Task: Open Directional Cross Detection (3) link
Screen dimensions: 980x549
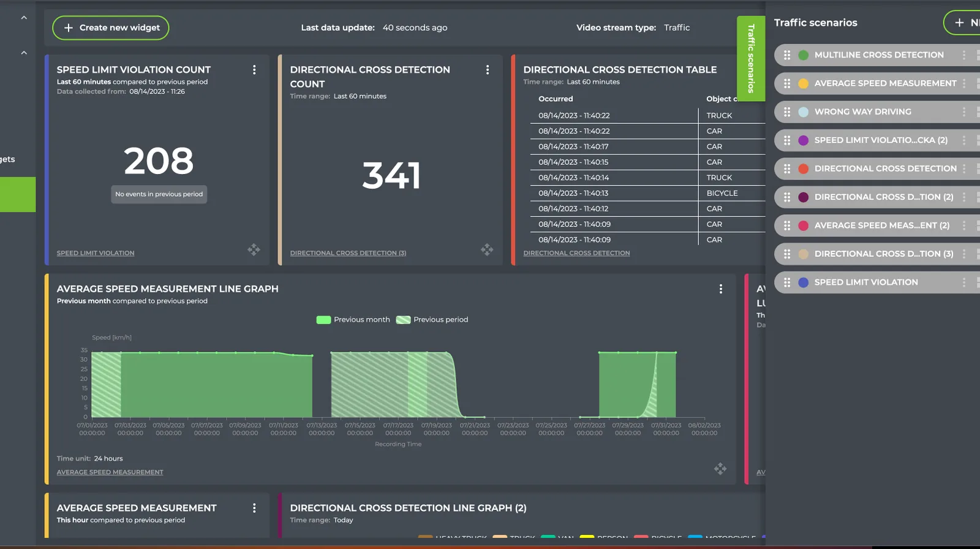Action: pyautogui.click(x=348, y=253)
